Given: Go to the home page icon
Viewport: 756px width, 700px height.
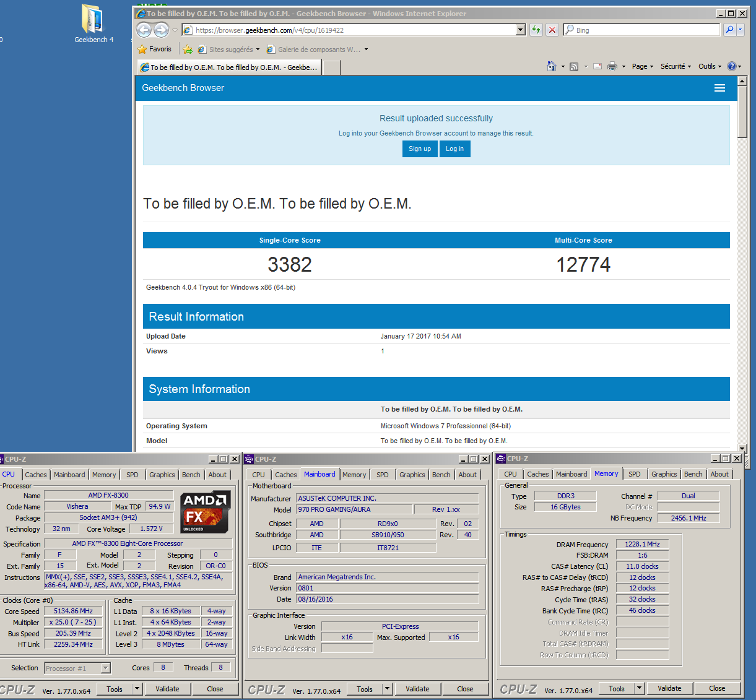Looking at the screenshot, I should click(552, 66).
